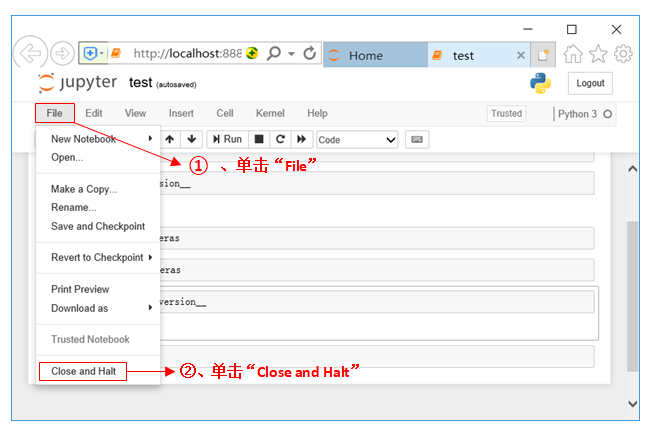Choose Open... from the File menu
This screenshot has width=647, height=430.
[98, 158]
